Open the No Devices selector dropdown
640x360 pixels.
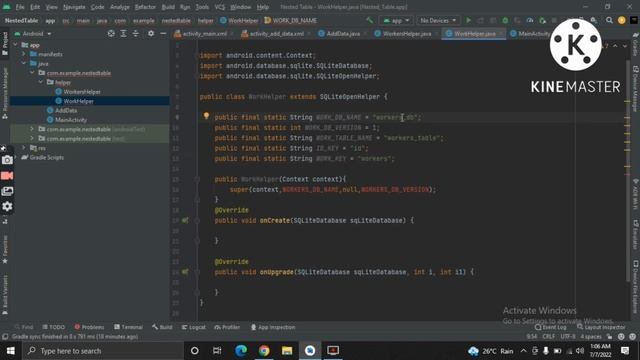[x=438, y=20]
